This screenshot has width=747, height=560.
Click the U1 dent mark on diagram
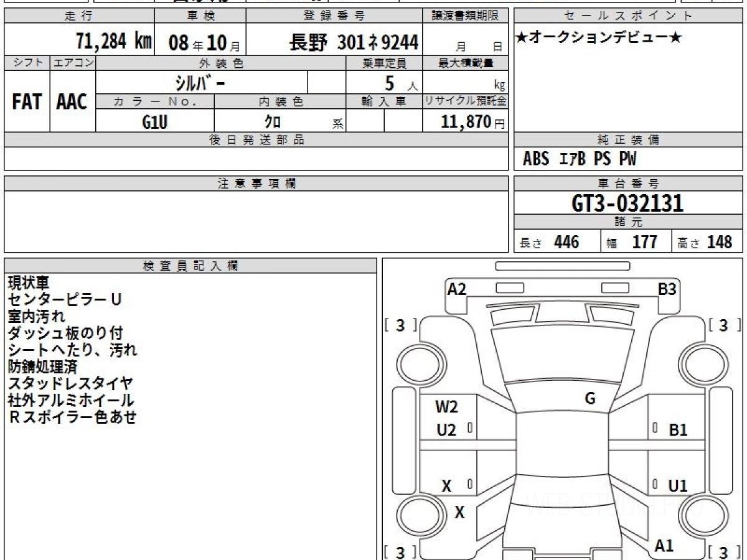(678, 486)
